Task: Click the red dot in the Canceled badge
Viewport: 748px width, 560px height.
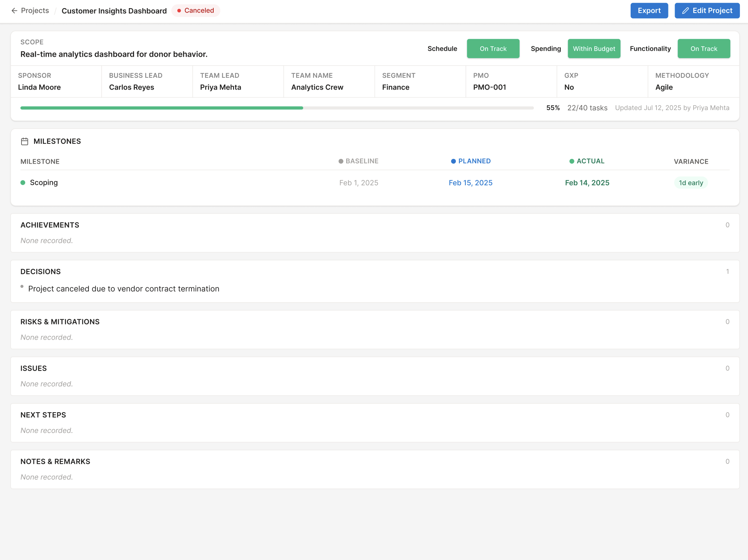Action: pyautogui.click(x=179, y=11)
